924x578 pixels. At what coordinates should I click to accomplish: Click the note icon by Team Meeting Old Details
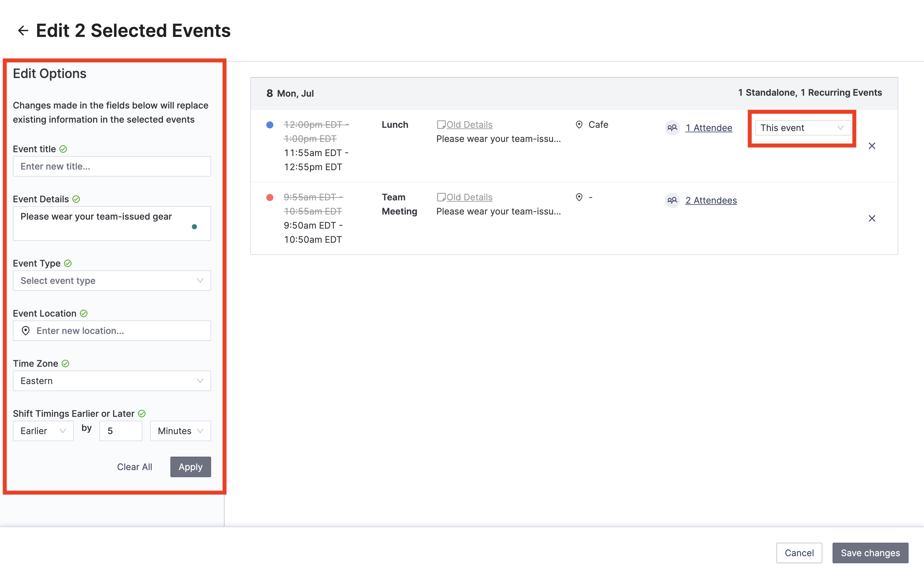[x=441, y=197]
